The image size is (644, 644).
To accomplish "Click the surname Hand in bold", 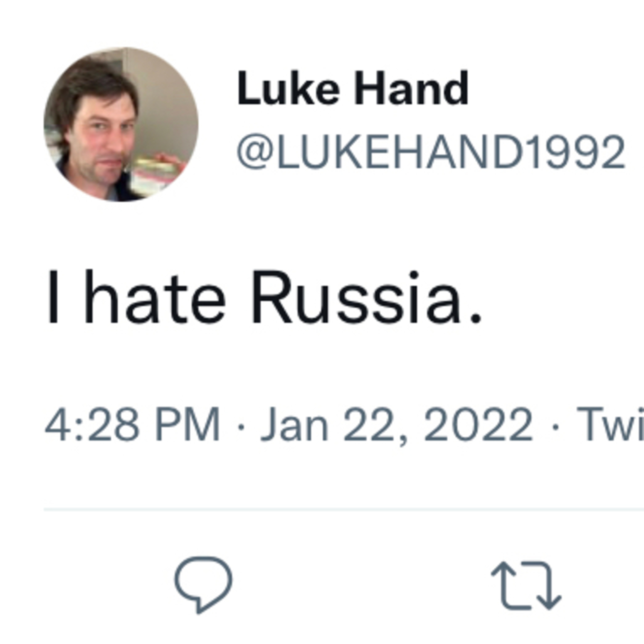I will [411, 88].
